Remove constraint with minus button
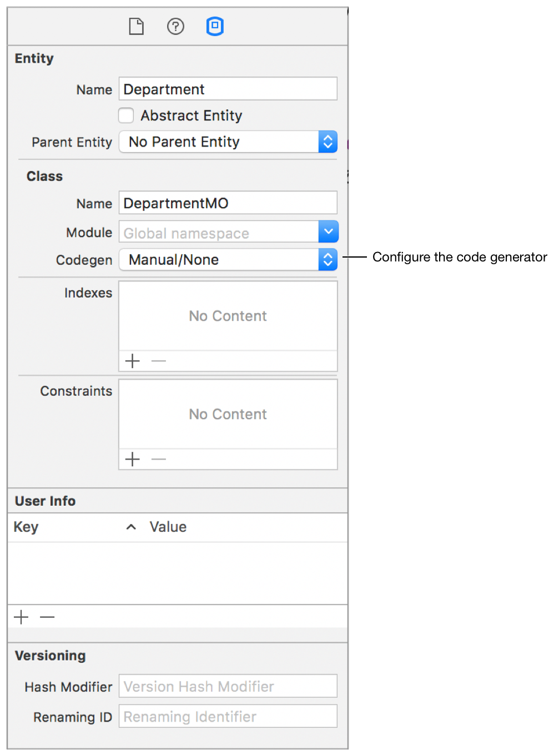554x756 pixels. point(159,460)
